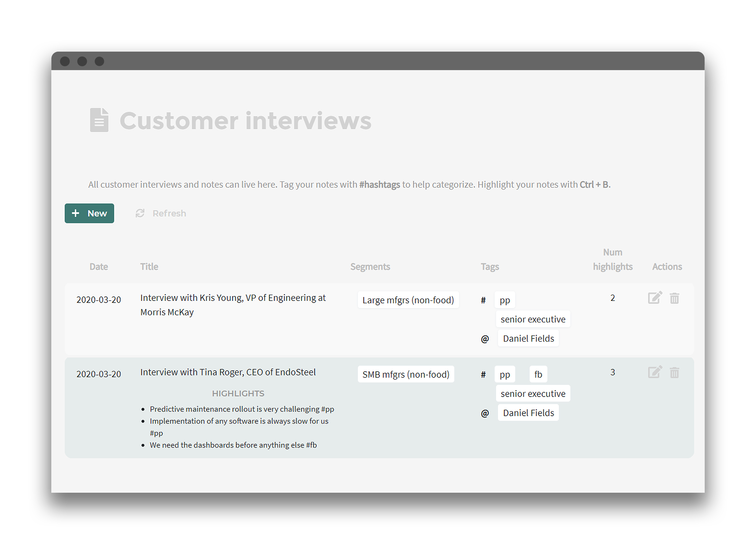Select the pp tag on Kris Young row
Image resolution: width=756 pixels, height=544 pixels.
505,300
